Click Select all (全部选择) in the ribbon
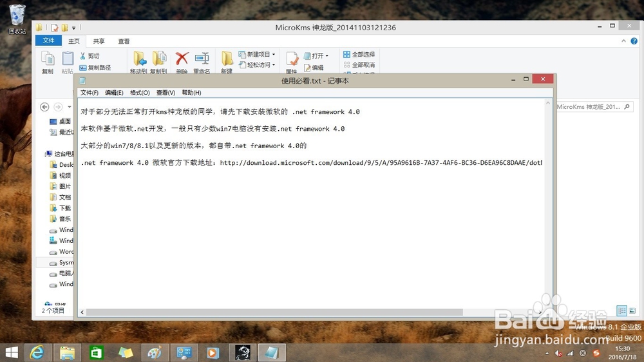Viewport: 644px width, 362px height. point(359,54)
